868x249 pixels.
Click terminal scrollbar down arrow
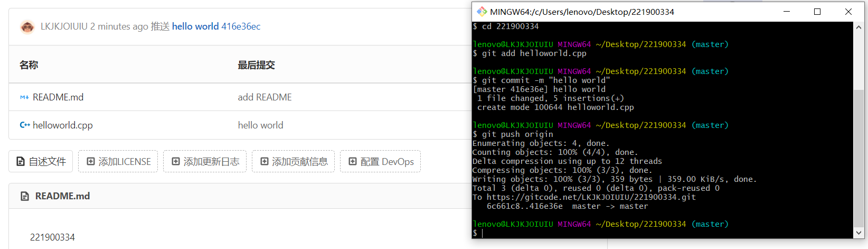(x=858, y=232)
